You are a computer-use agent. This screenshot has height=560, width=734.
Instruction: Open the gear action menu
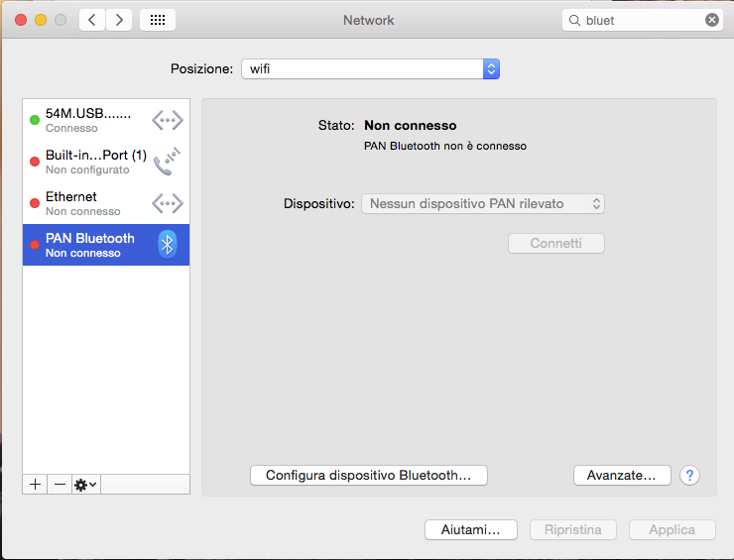point(85,485)
